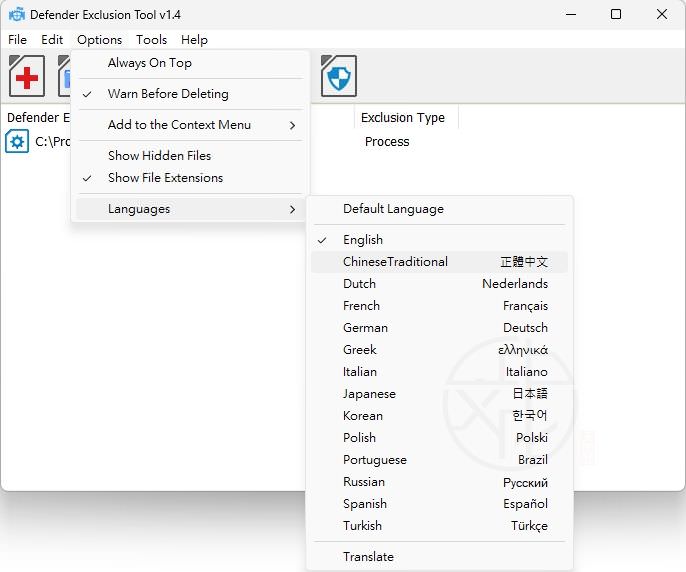Screen dimensions: 686x572
Task: Select Polish Polski language
Action: tap(439, 438)
